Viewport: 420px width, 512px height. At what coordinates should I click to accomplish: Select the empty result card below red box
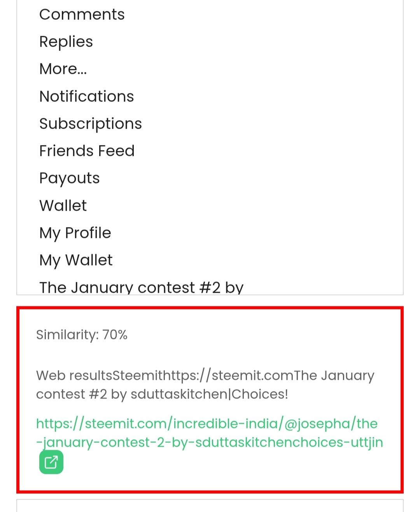tap(210, 506)
